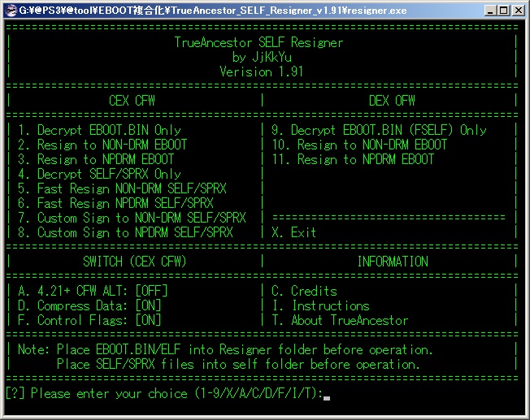
Task: Select CEX option '3. Resign to NPDRM EBOOT'
Action: [96, 159]
